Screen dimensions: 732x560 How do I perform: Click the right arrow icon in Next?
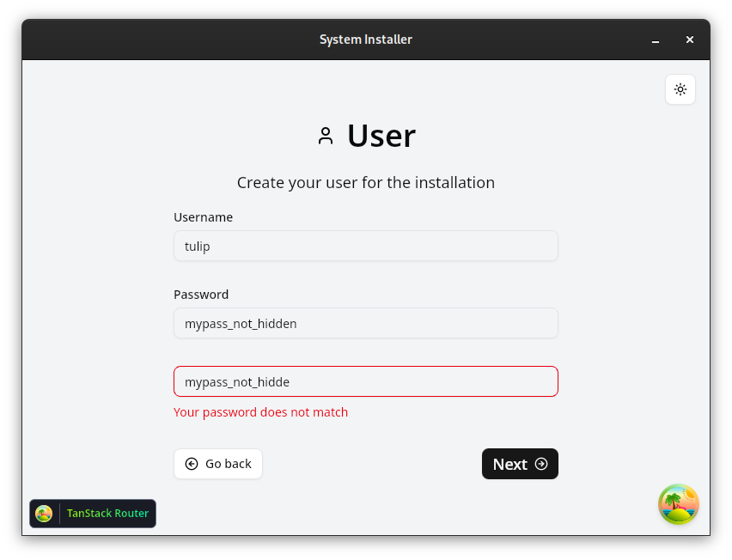tap(541, 464)
